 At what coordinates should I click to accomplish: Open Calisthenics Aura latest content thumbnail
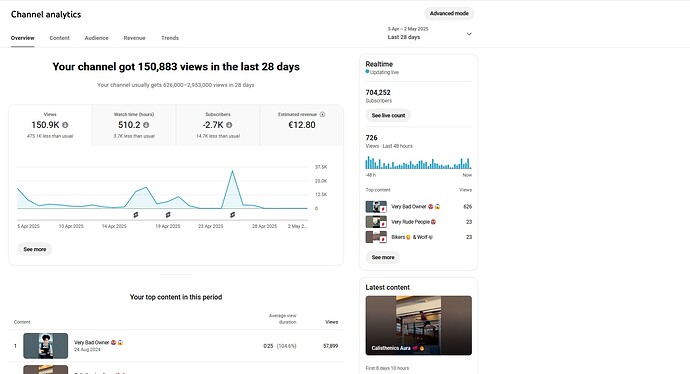418,325
